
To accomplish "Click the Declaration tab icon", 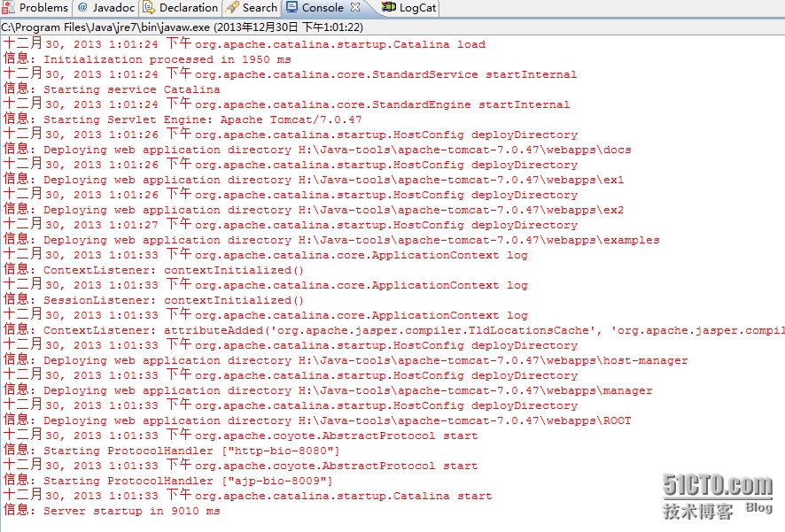I will (149, 7).
